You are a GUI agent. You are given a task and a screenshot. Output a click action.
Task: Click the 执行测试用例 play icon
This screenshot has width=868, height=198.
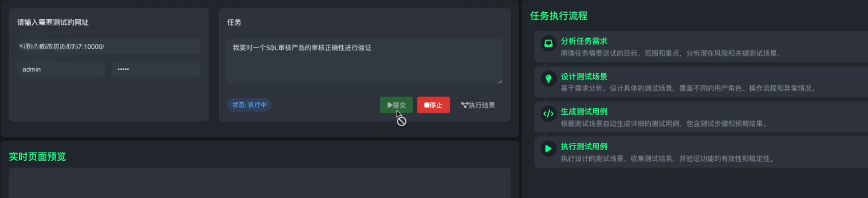[548, 148]
